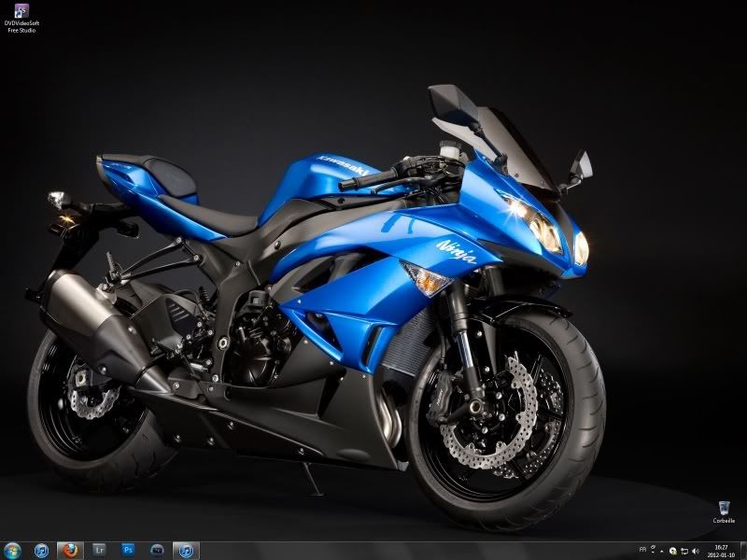
Task: Switch to the Firefox taskbar window
Action: (x=71, y=551)
